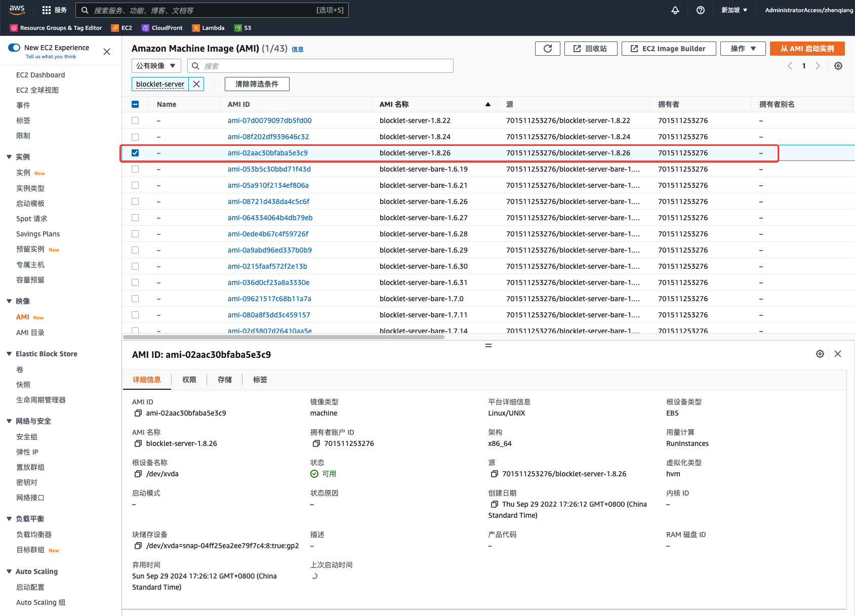The image size is (855, 616).
Task: Go to the previous page of results
Action: click(x=790, y=66)
